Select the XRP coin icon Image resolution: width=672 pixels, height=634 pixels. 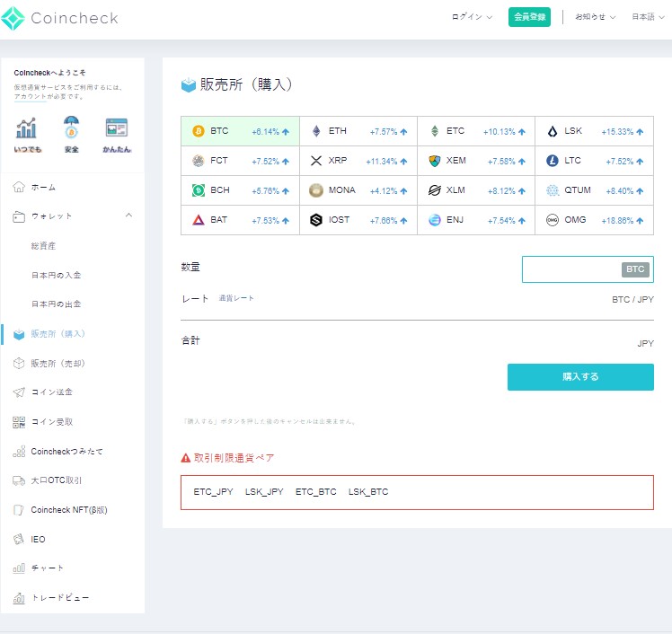pyautogui.click(x=316, y=161)
